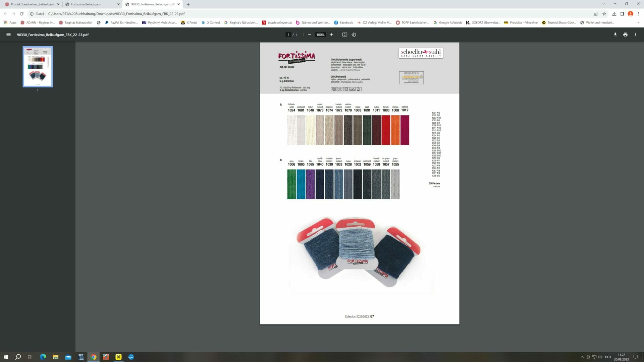
Task: View site information icon beside Datei
Action: (x=32, y=14)
